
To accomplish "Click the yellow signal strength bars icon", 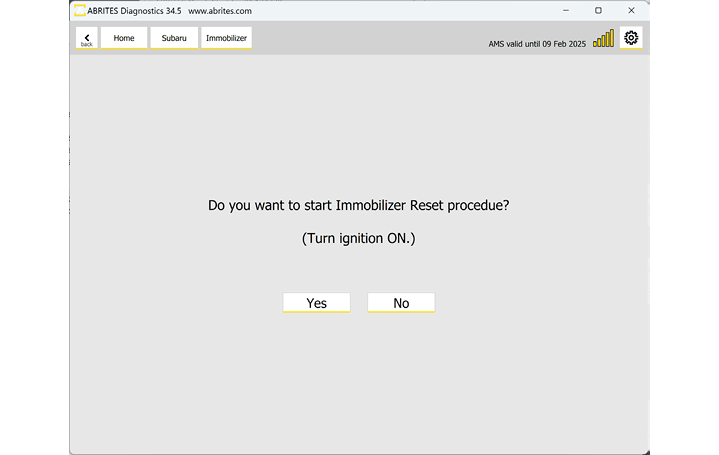I will point(603,39).
